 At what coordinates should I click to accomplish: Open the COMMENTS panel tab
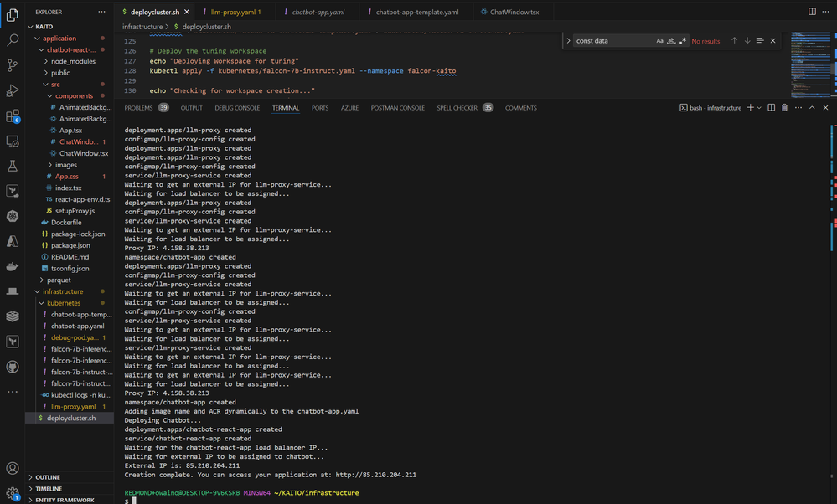click(520, 108)
